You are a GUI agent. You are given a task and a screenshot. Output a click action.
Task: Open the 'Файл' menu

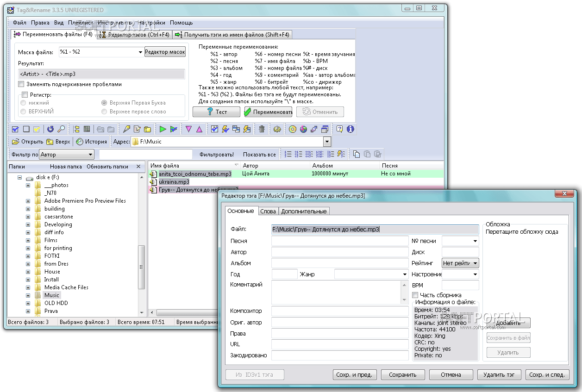pyautogui.click(x=20, y=23)
